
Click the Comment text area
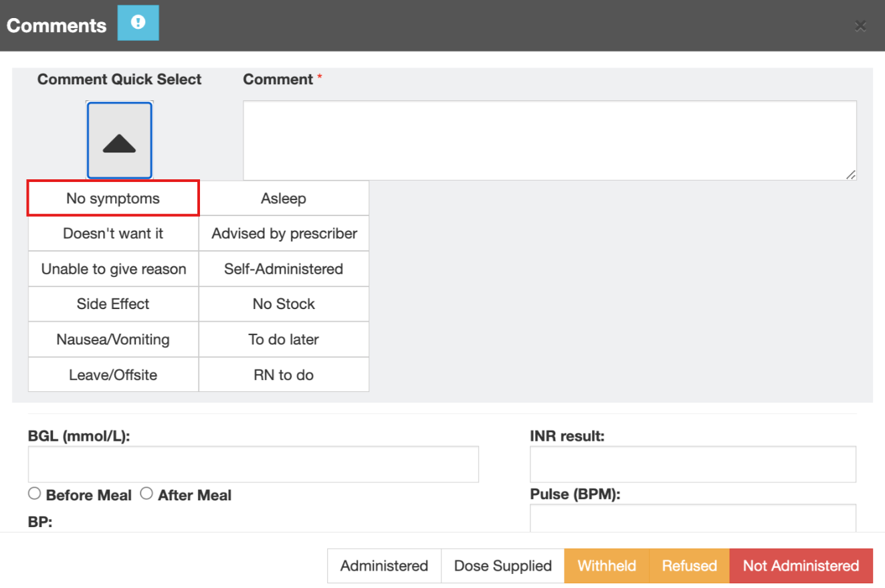pyautogui.click(x=549, y=140)
